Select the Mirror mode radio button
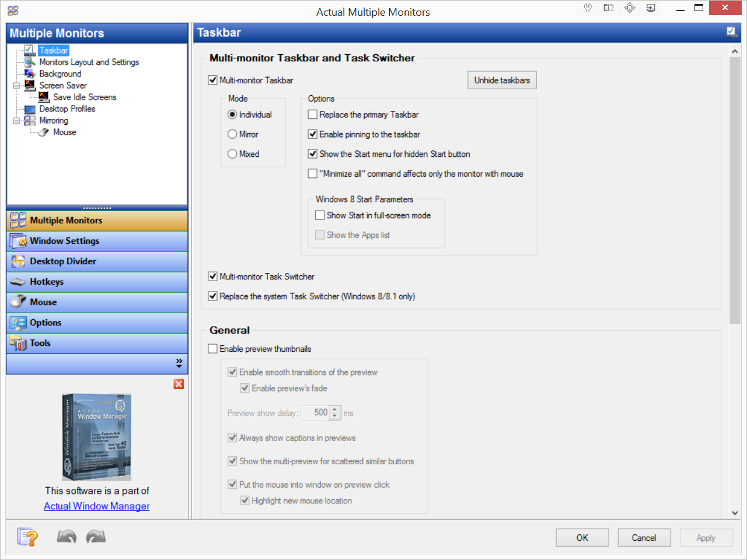Image resolution: width=747 pixels, height=560 pixels. 232,135
